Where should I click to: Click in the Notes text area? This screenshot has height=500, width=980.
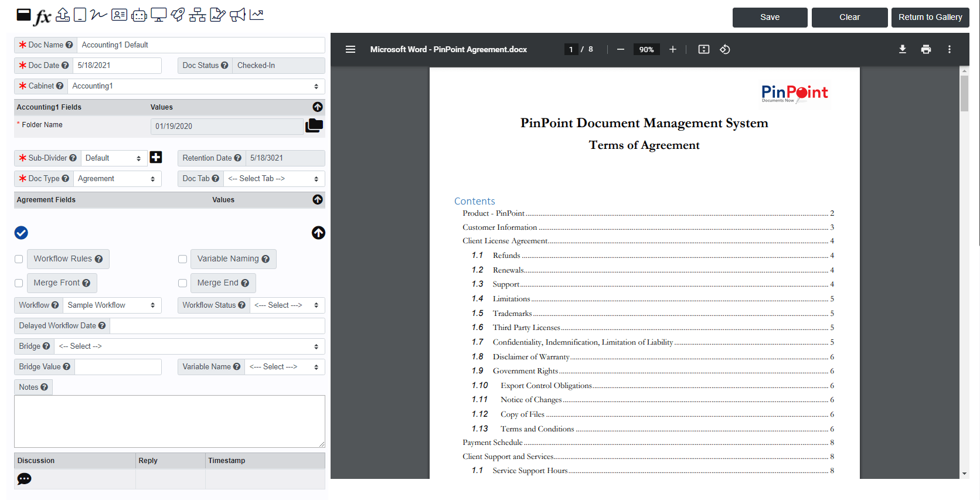pos(169,421)
